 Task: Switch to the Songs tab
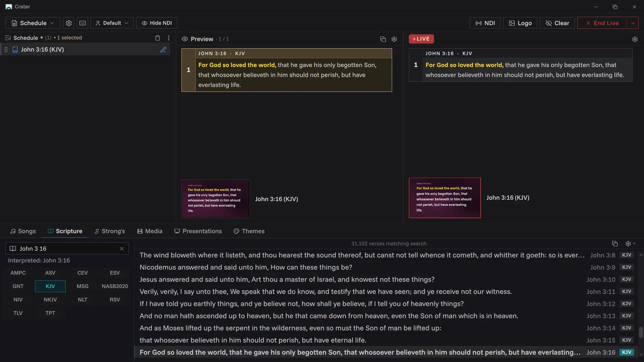tap(23, 231)
